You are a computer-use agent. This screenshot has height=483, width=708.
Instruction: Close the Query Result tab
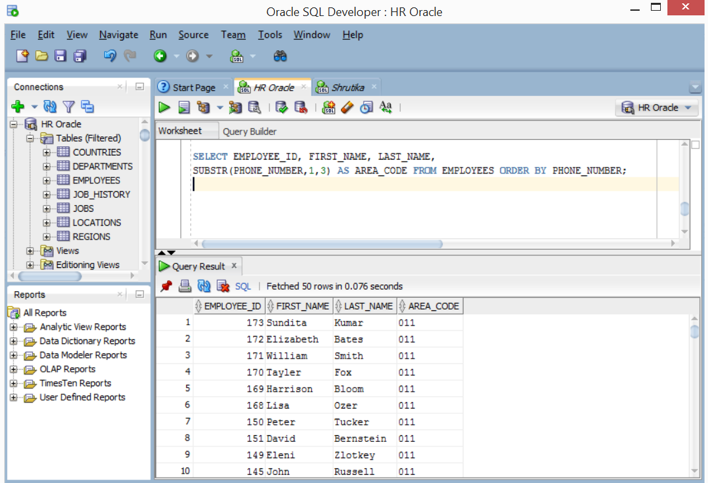234,266
